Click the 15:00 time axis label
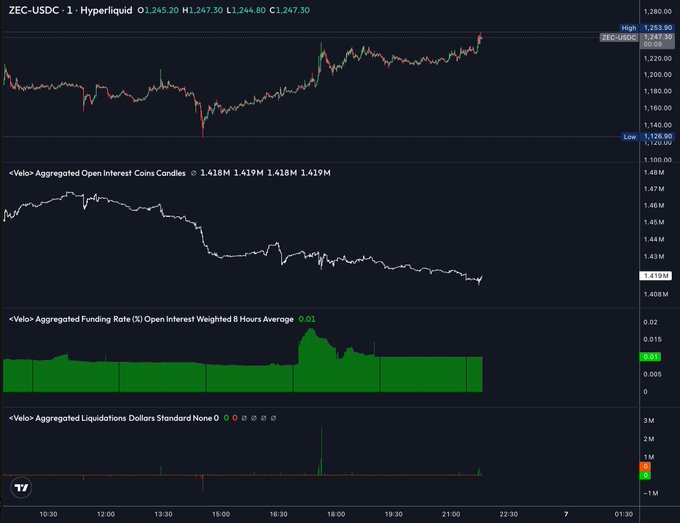The height and width of the screenshot is (523, 680). pos(221,514)
